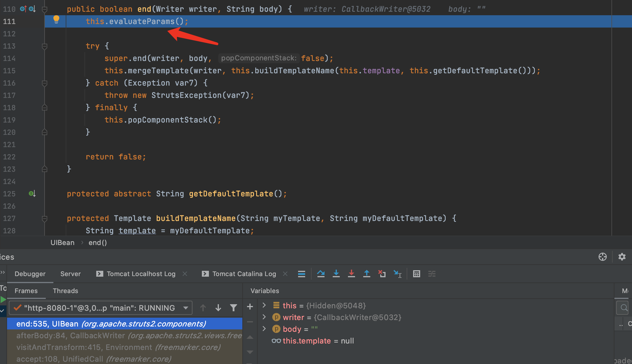Viewport: 632px width, 364px height.
Task: Expand the 'body' variable node
Action: [x=264, y=329]
